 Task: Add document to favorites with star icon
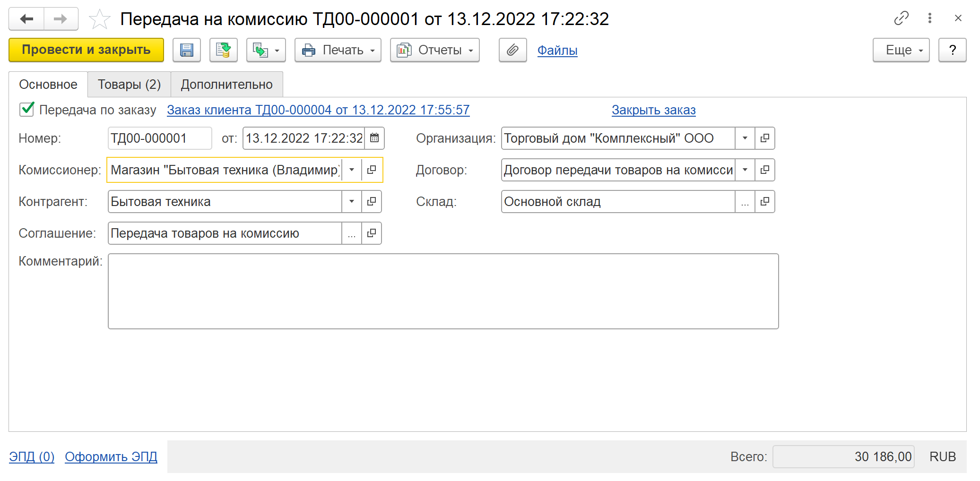click(99, 19)
